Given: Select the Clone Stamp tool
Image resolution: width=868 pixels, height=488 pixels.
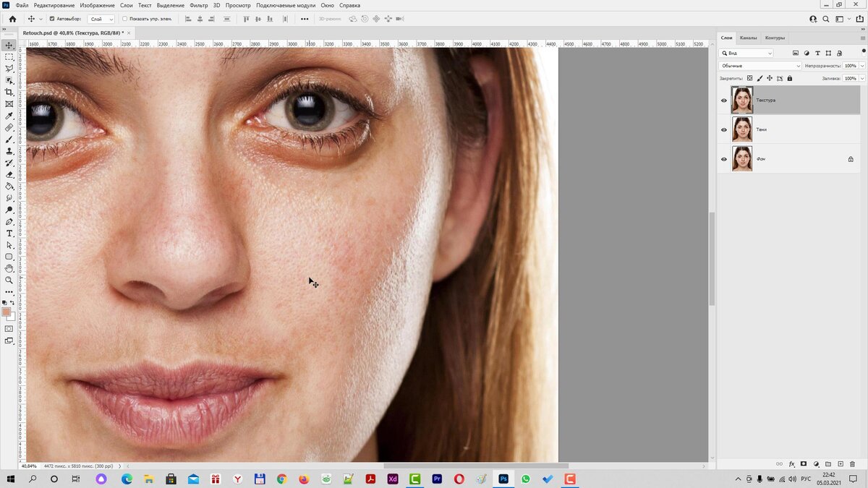Looking at the screenshot, I should (x=9, y=151).
